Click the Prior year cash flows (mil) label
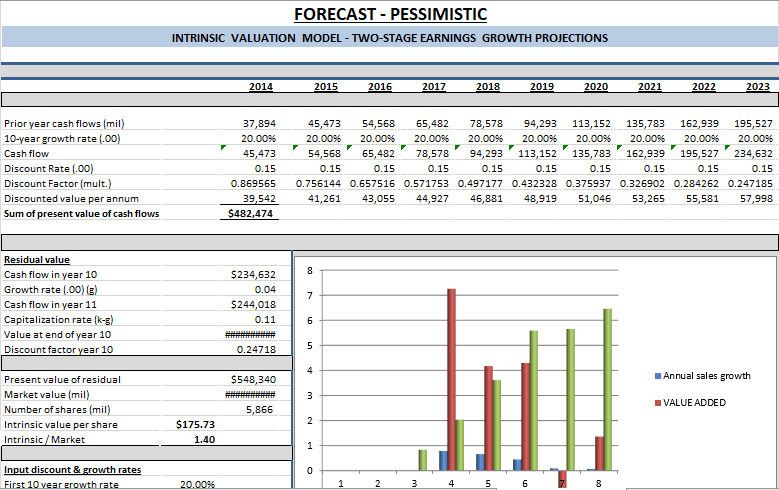This screenshot has height=490, width=779. [x=64, y=124]
